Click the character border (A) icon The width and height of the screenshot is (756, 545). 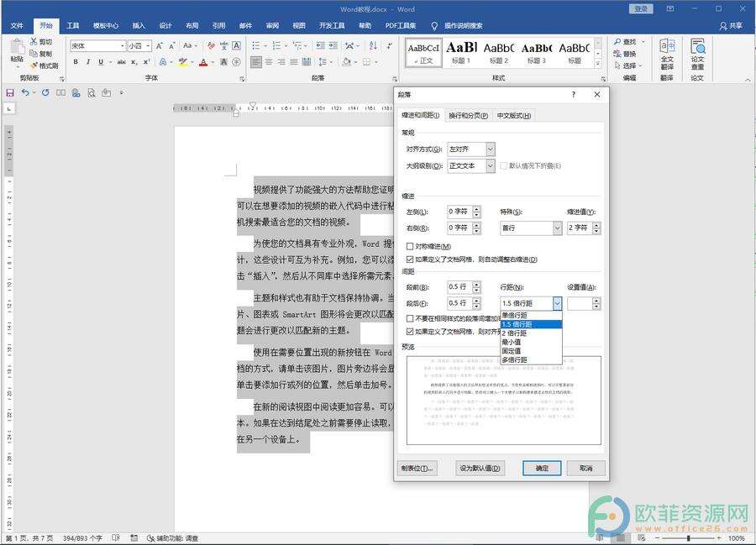pos(236,46)
